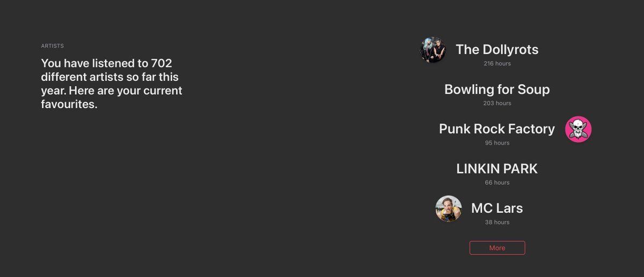Click the number 702 in the summary text
Image resolution: width=644 pixels, height=277 pixels.
pyautogui.click(x=162, y=63)
